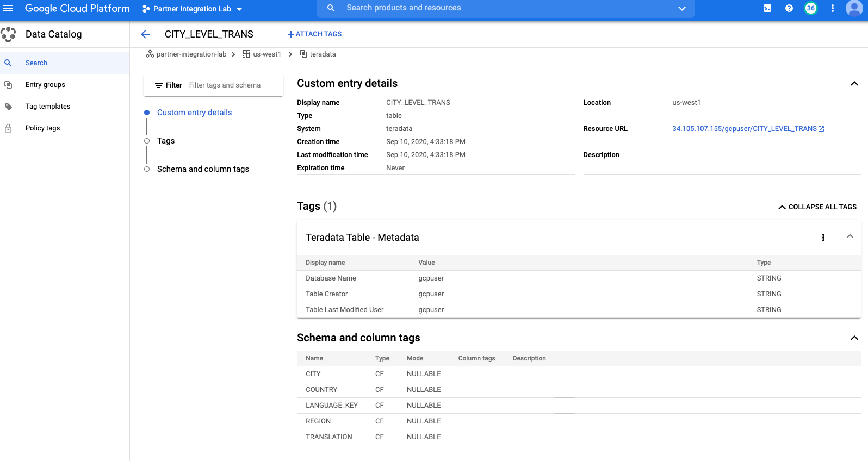Click the Tag templates tag icon
Viewport: 868px width, 461px height.
pos(8,107)
